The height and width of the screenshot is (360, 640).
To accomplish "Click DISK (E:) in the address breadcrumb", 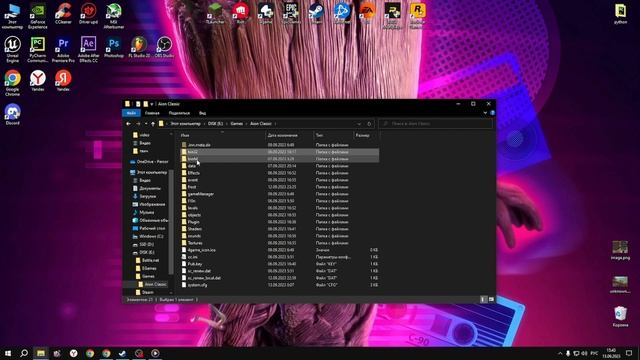I will point(216,124).
